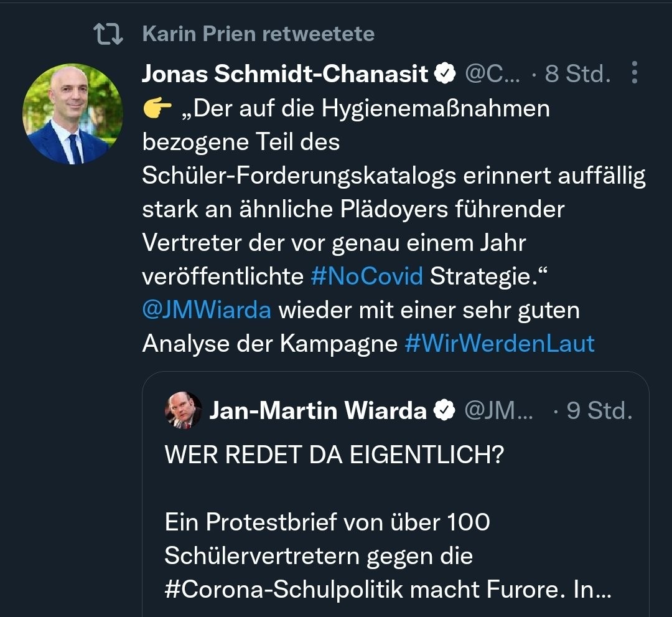This screenshot has width=672, height=617.
Task: Open Jonas Schmidt-Chanasit's name link
Action: pyautogui.click(x=286, y=74)
